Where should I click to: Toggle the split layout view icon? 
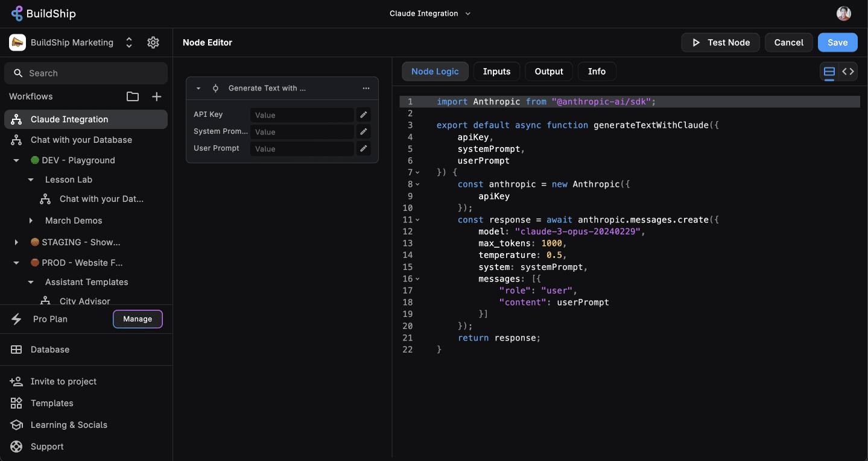829,71
